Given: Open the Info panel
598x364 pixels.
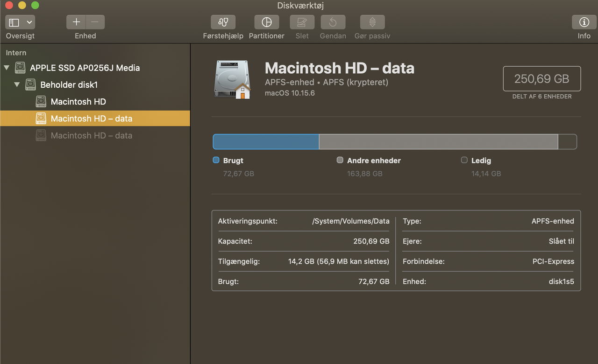Looking at the screenshot, I should pyautogui.click(x=584, y=22).
